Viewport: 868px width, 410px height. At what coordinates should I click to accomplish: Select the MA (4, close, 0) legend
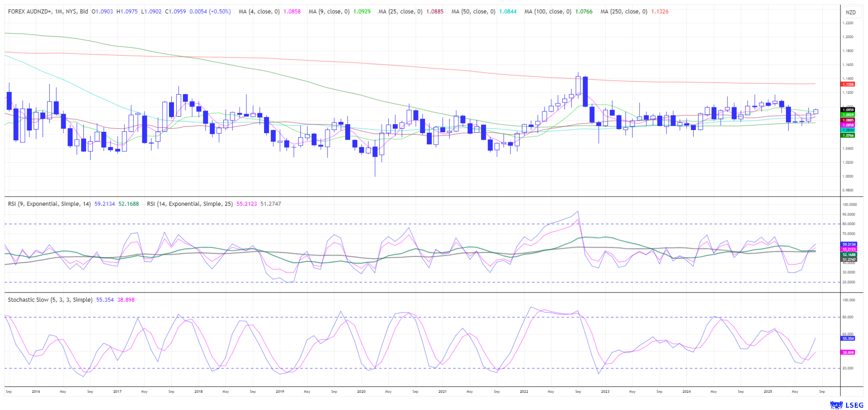pyautogui.click(x=259, y=11)
